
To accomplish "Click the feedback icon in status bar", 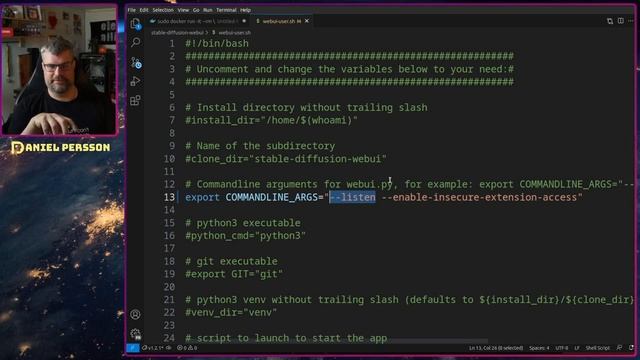I will pyautogui.click(x=619, y=348).
